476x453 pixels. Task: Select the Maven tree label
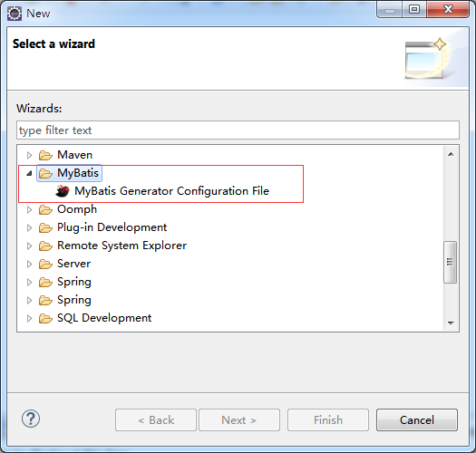(74, 155)
